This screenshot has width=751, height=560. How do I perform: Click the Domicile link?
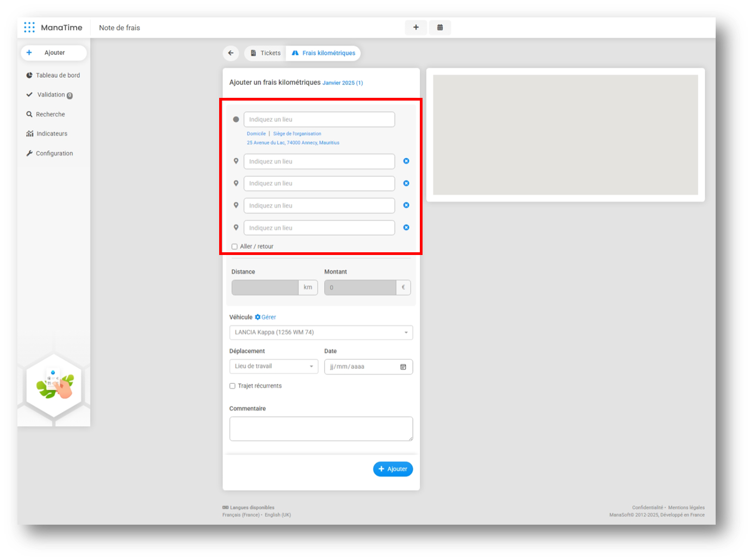click(x=256, y=134)
